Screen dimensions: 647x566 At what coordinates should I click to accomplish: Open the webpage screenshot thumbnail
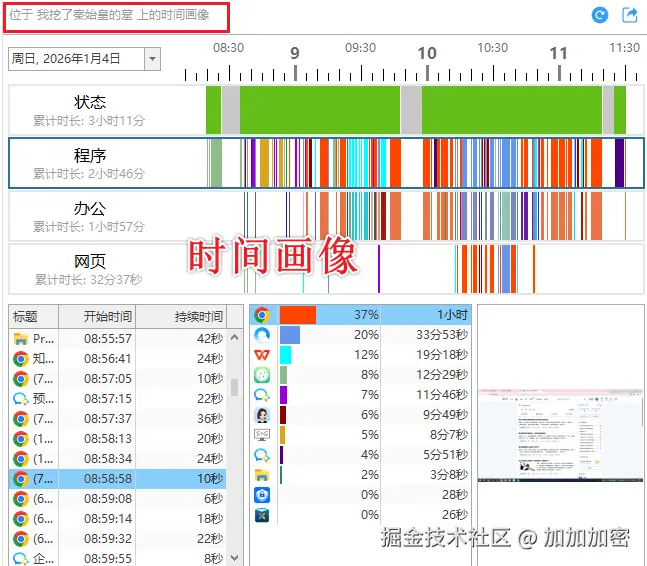560,435
